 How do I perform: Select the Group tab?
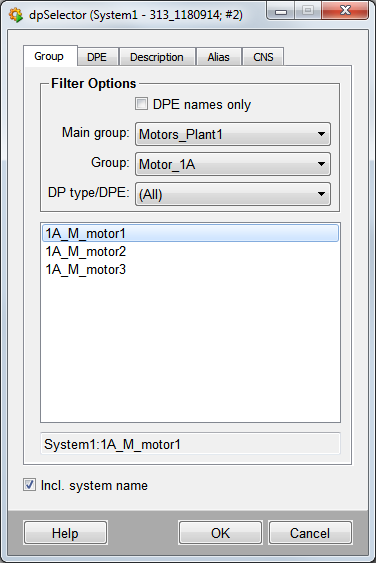pyautogui.click(x=49, y=56)
